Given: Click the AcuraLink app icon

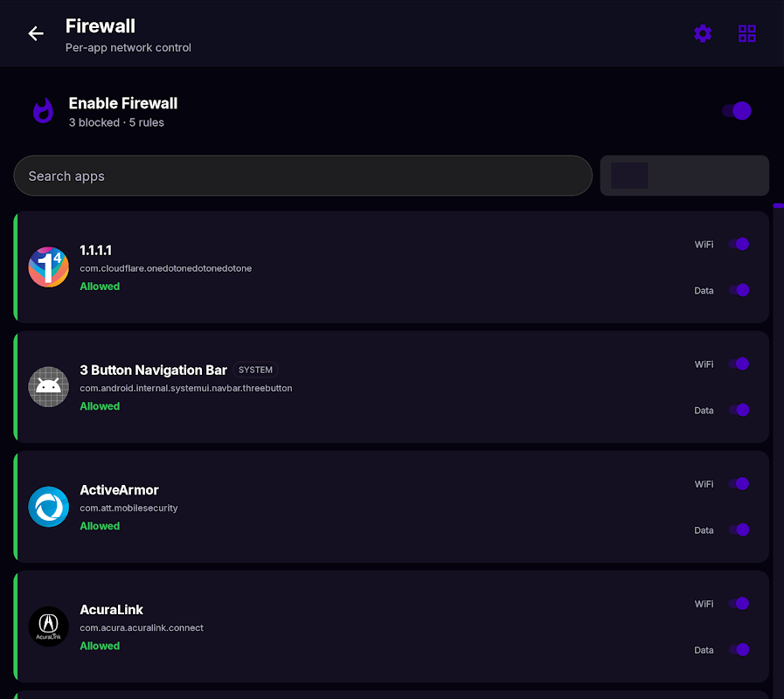Looking at the screenshot, I should tap(48, 626).
